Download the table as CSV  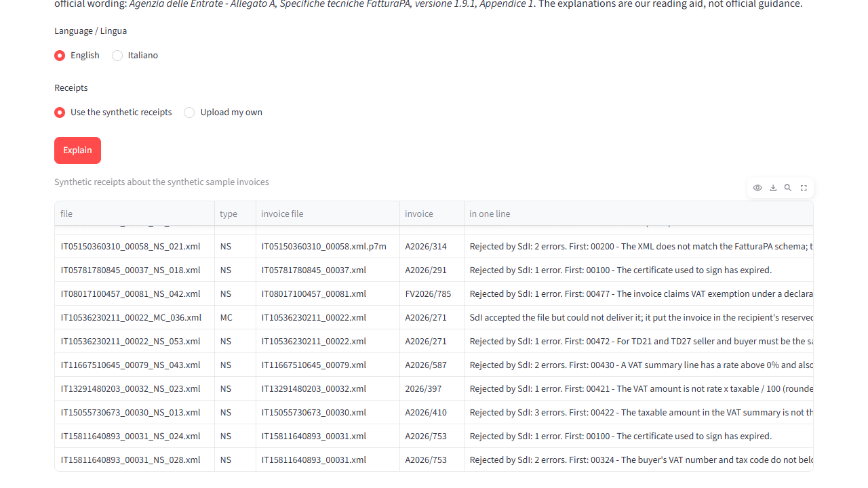click(x=773, y=188)
